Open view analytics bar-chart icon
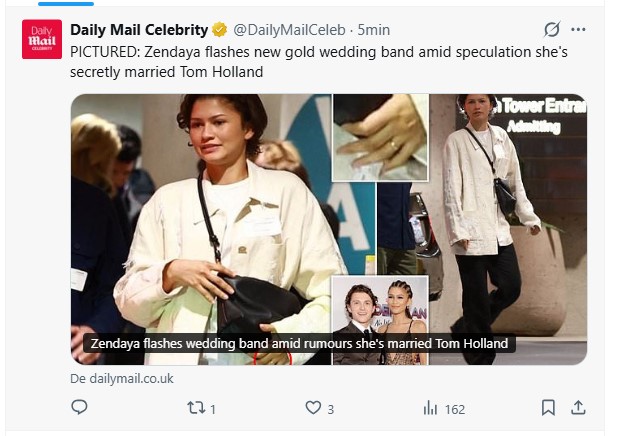 coord(431,408)
